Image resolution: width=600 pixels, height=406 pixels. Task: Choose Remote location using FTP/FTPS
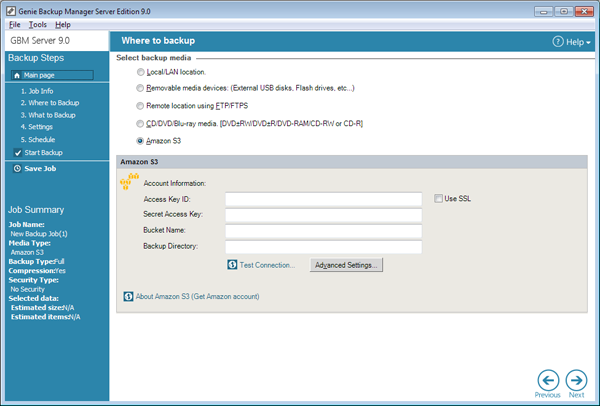[140, 106]
